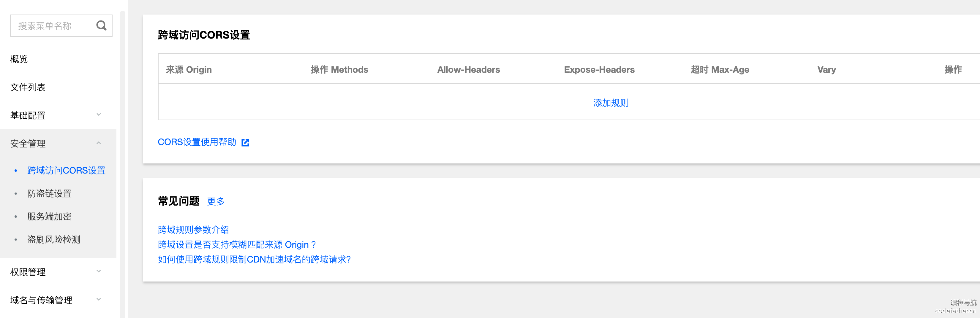Expand the 权限管理 section chevron

click(x=99, y=271)
